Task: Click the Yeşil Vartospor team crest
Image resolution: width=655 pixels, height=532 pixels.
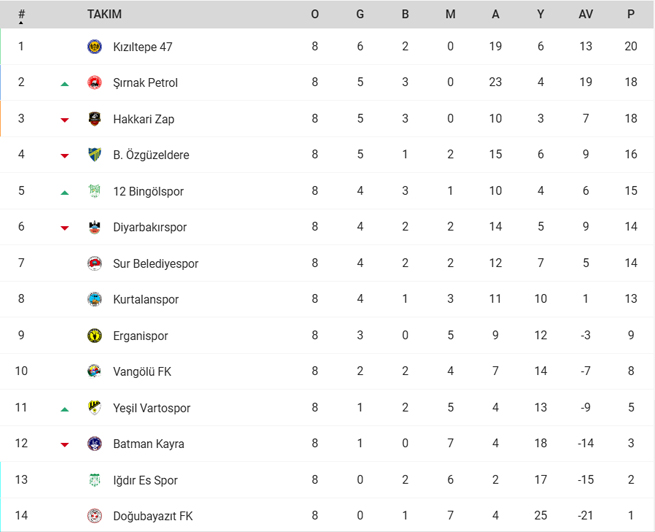Action: pyautogui.click(x=94, y=408)
